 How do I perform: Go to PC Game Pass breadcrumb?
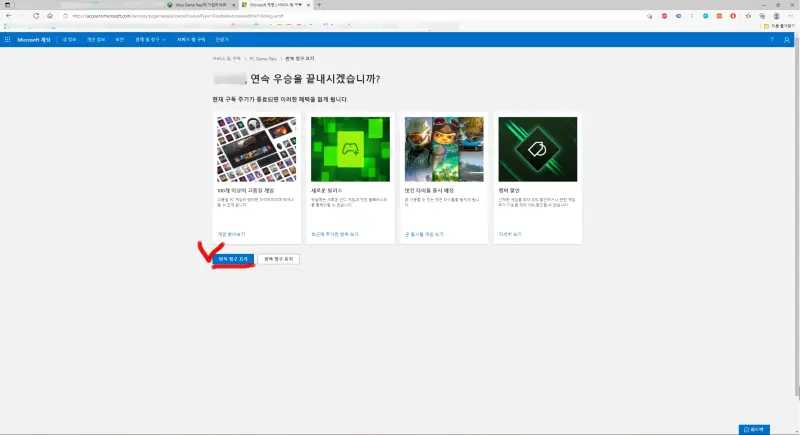point(263,59)
